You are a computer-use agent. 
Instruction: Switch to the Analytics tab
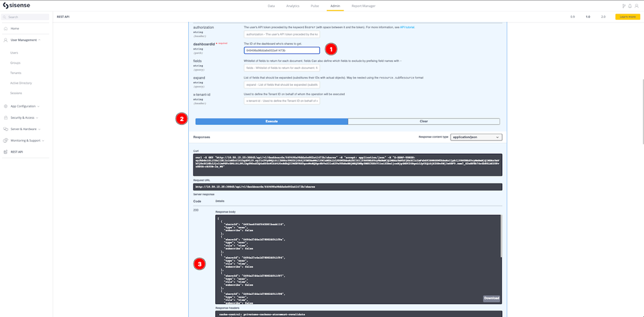click(292, 6)
